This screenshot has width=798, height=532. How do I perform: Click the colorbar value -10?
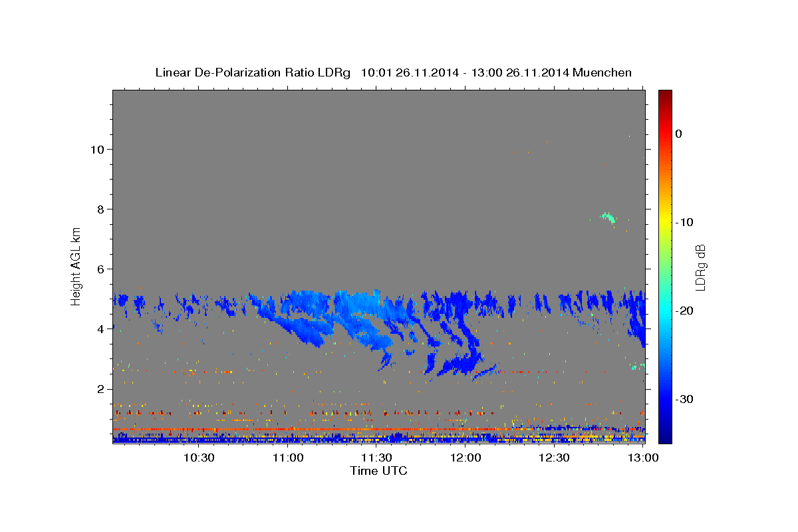click(x=684, y=222)
